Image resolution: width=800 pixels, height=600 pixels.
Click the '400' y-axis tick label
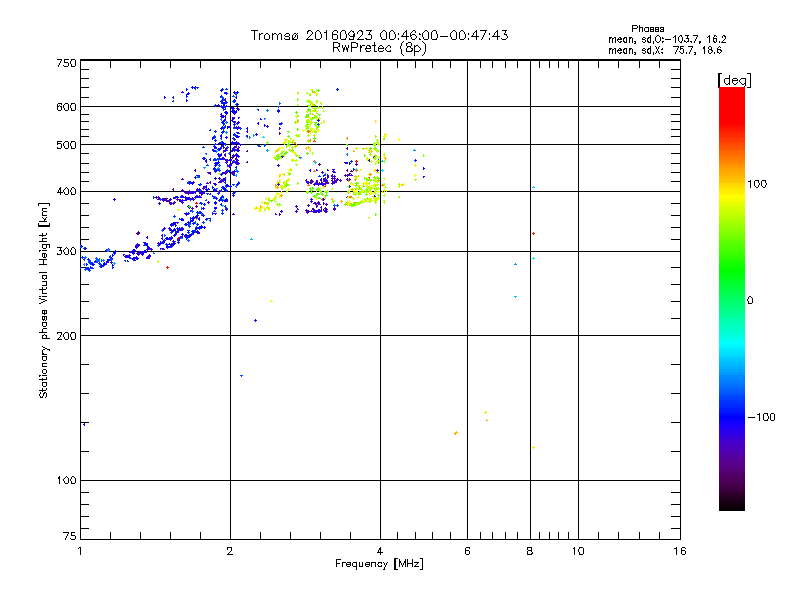(66, 192)
